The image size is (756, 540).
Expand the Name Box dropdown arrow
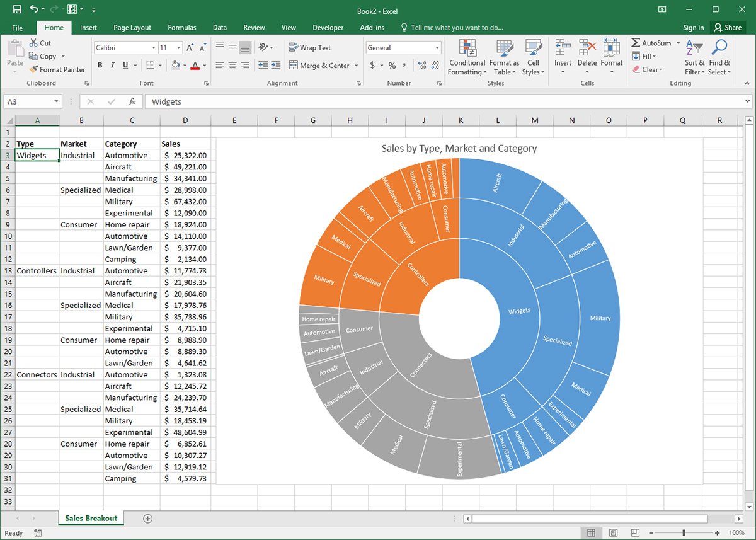[56, 101]
